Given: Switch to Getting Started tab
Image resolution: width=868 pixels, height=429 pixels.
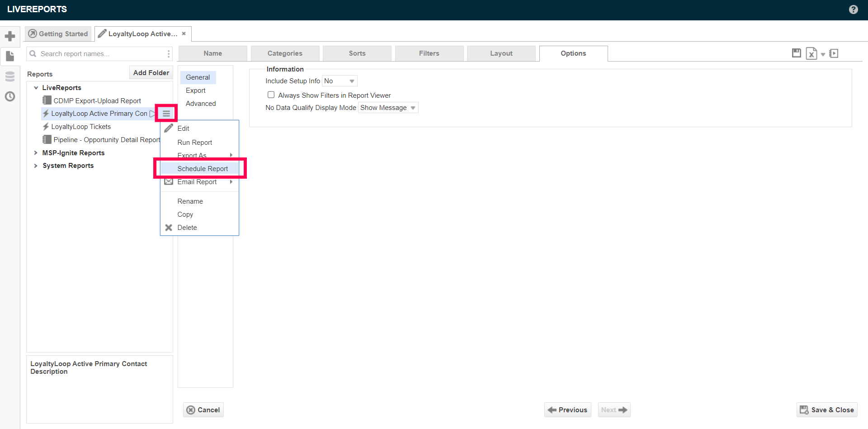Looking at the screenshot, I should (58, 34).
